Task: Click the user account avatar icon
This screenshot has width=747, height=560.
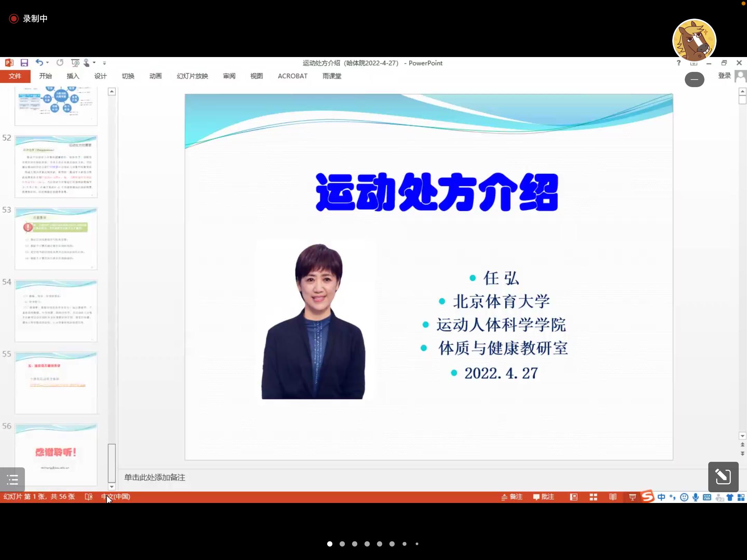Action: coord(741,76)
